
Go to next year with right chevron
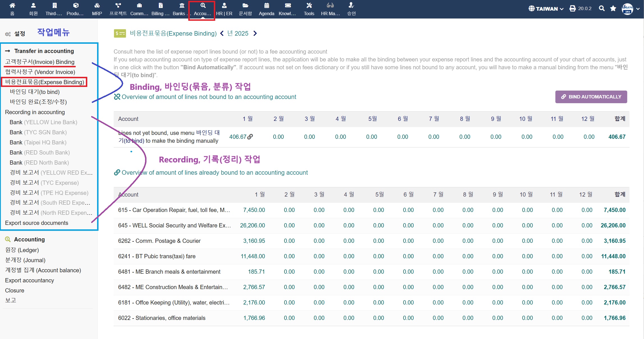click(x=255, y=33)
